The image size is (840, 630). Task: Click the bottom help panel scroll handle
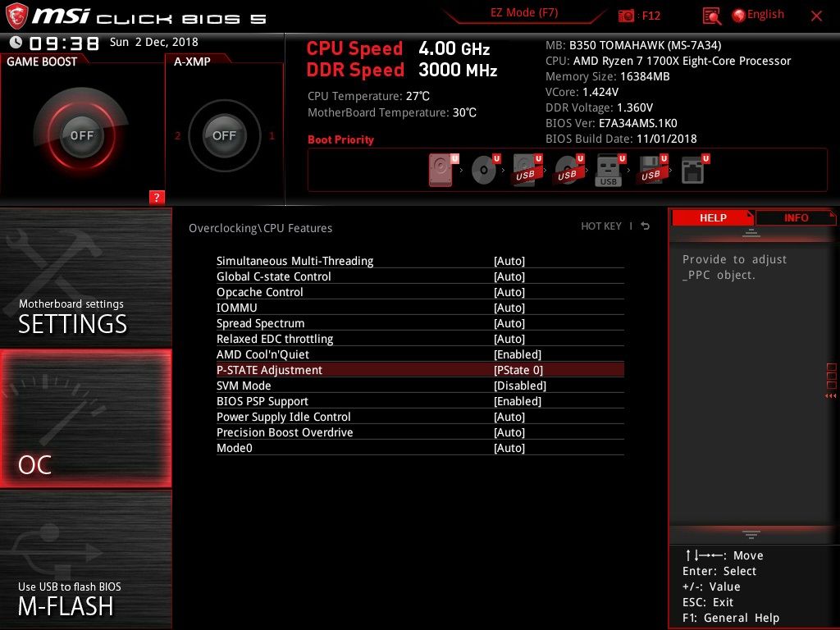coord(751,534)
